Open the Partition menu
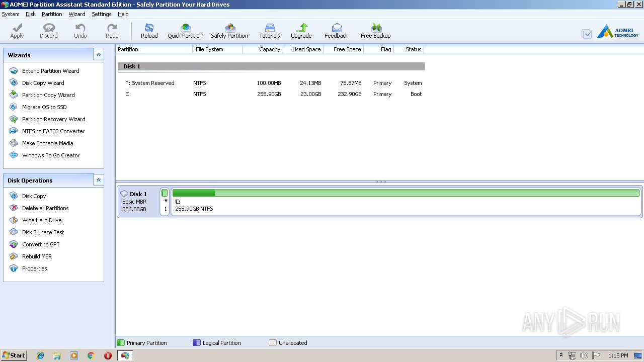644x362 pixels. (x=52, y=14)
